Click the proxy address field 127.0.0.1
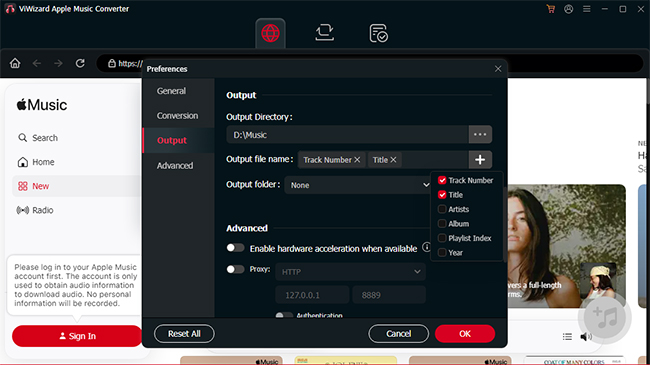 coord(312,295)
